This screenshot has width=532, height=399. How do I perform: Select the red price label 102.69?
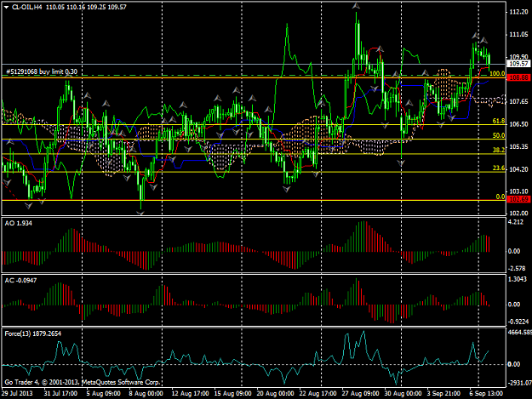click(x=519, y=199)
